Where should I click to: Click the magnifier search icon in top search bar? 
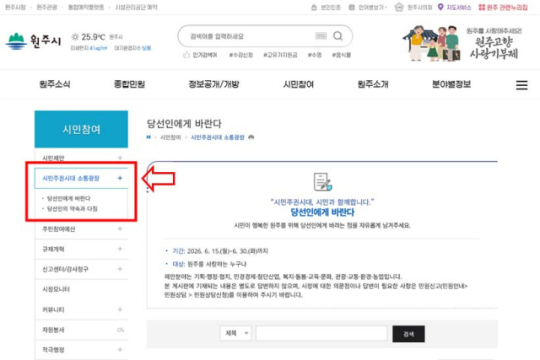coord(338,36)
